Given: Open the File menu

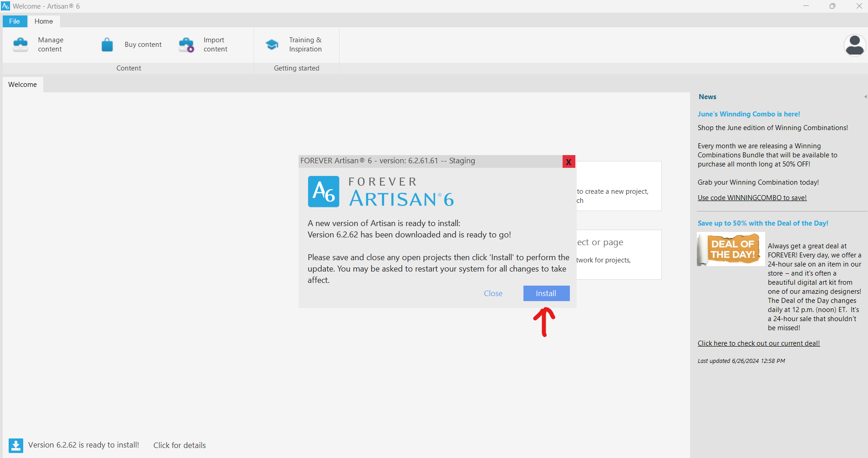Looking at the screenshot, I should tap(15, 21).
